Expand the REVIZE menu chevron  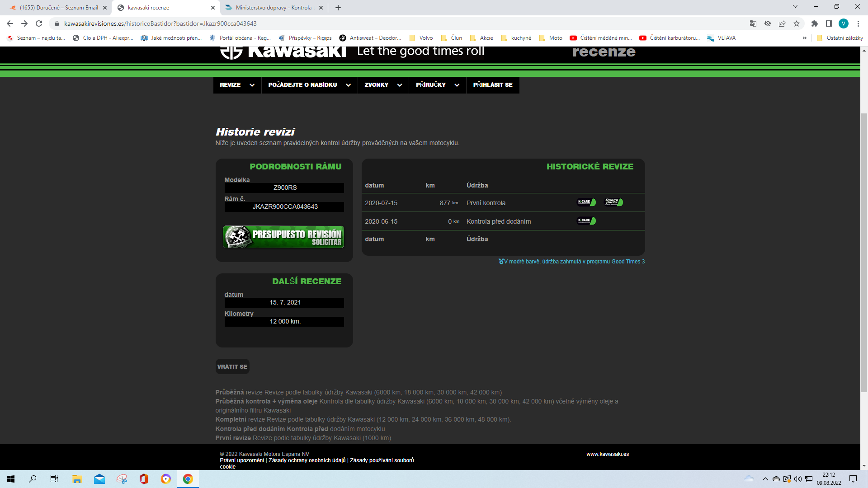coord(252,85)
